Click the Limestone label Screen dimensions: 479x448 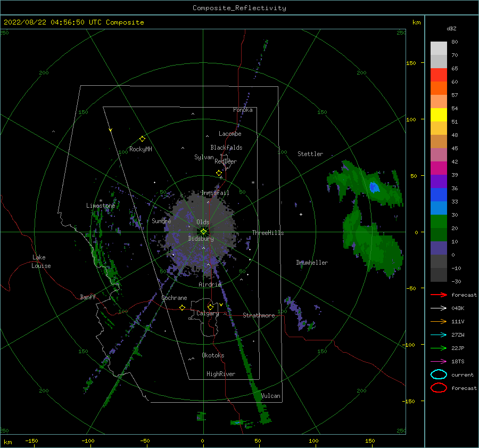tap(101, 206)
